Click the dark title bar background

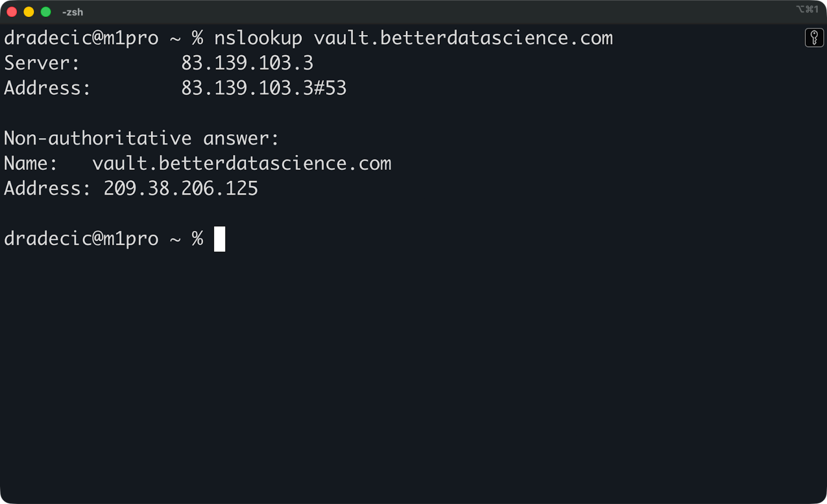tap(362, 11)
